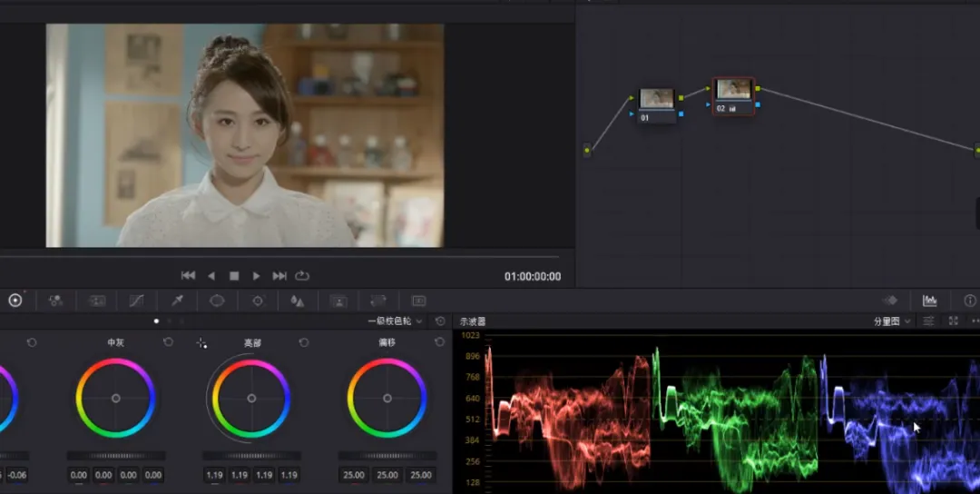Click the 示波器 scope panel title
This screenshot has height=494, width=980.
click(x=473, y=321)
